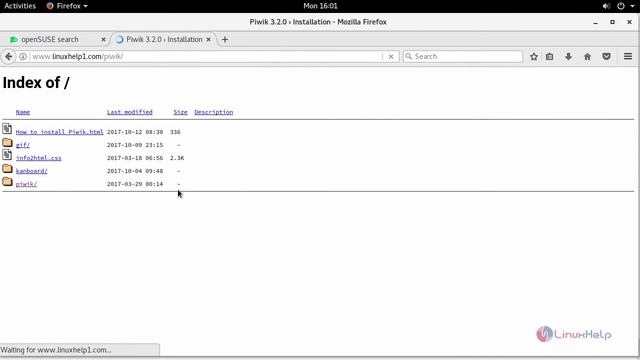Image resolution: width=640 pixels, height=360 pixels.
Task: Expand the Firefox application menu in top bar
Action: coord(67,6)
